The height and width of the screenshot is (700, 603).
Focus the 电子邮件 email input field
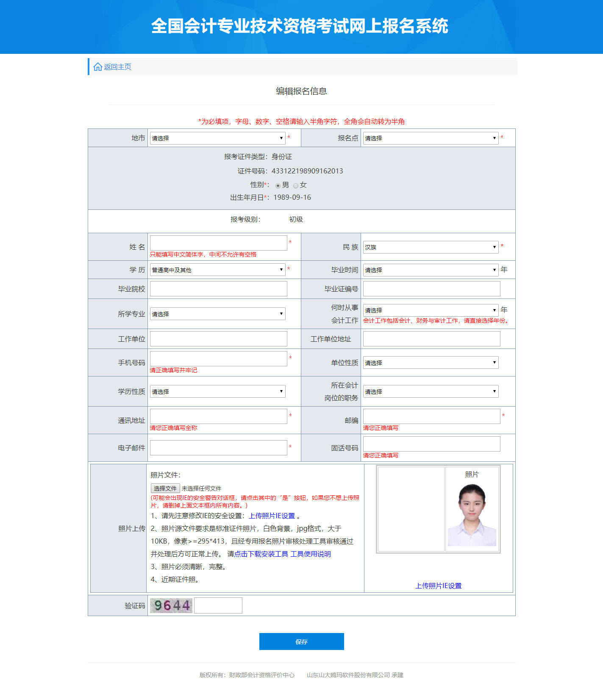218,448
